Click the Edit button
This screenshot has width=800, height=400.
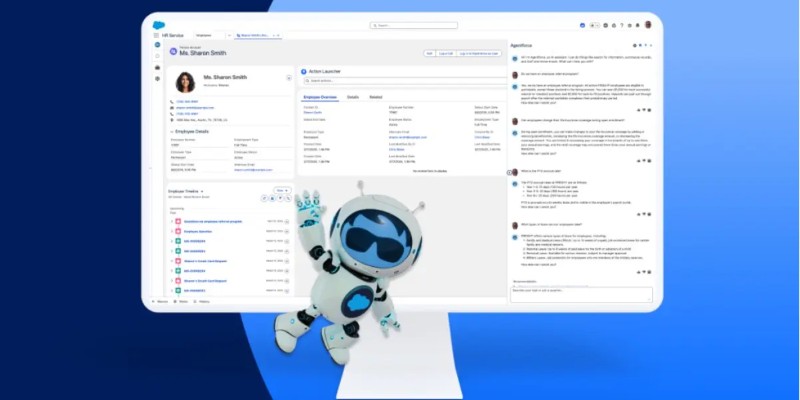(x=430, y=53)
